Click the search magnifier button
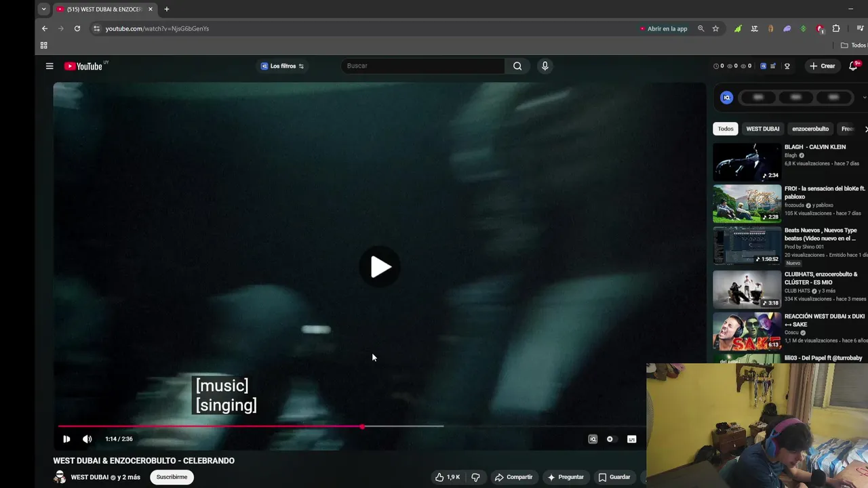This screenshot has height=488, width=868. 517,66
